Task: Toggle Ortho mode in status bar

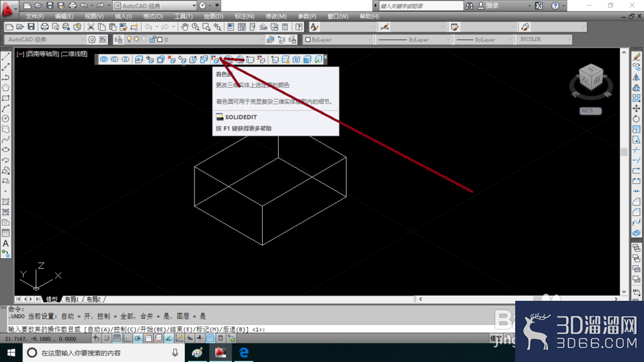Action: 128,339
